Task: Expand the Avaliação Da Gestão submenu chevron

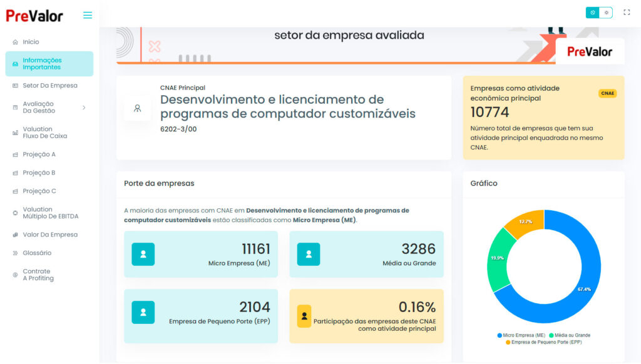Action: point(84,108)
